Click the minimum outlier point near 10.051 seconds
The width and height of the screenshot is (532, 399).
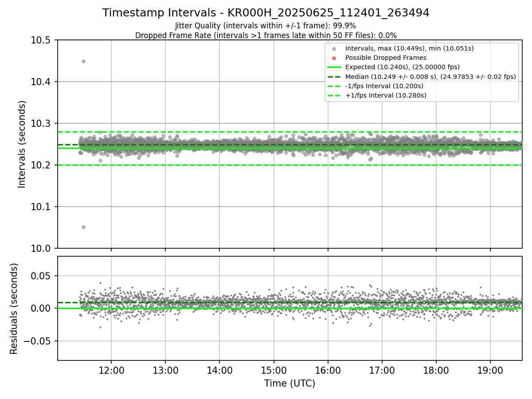click(x=83, y=227)
